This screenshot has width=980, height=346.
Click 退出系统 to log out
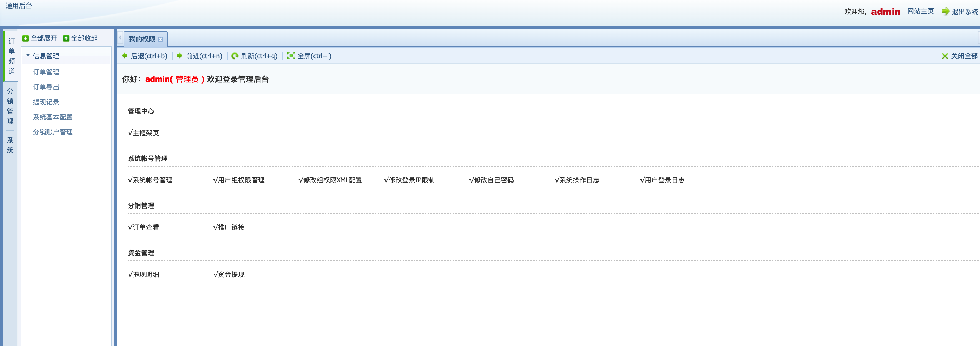(965, 12)
